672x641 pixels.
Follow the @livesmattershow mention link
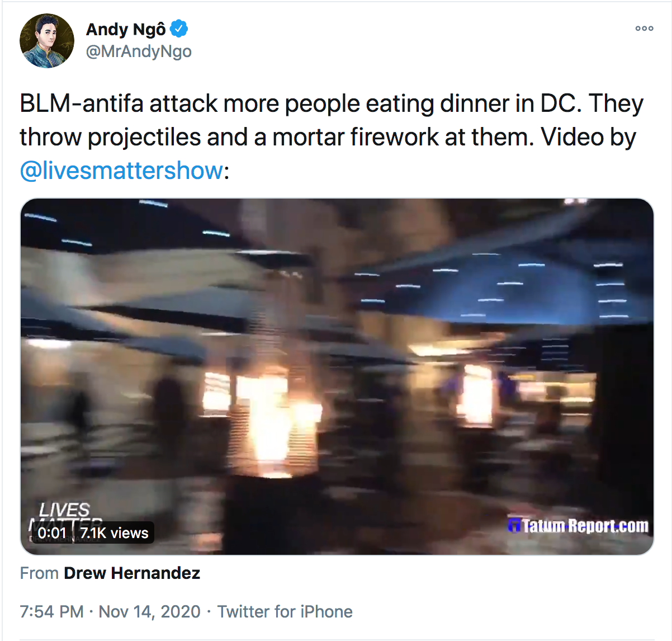point(122,170)
